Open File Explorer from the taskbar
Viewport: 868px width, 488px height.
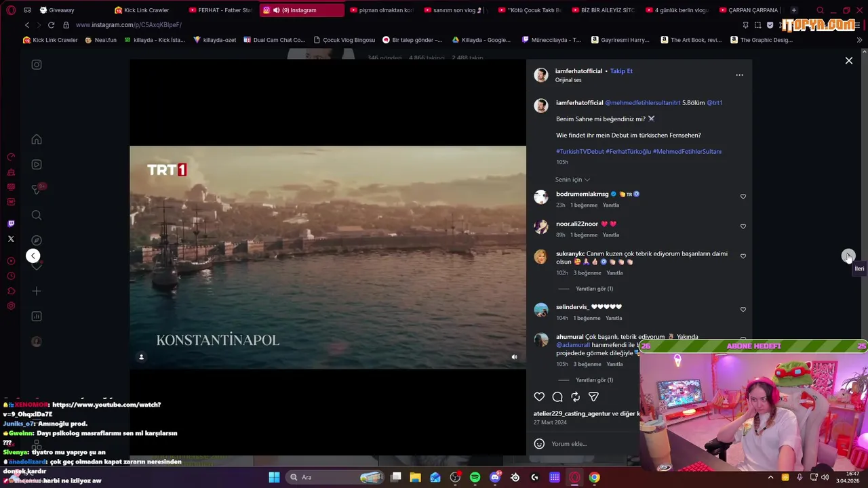[x=415, y=477]
